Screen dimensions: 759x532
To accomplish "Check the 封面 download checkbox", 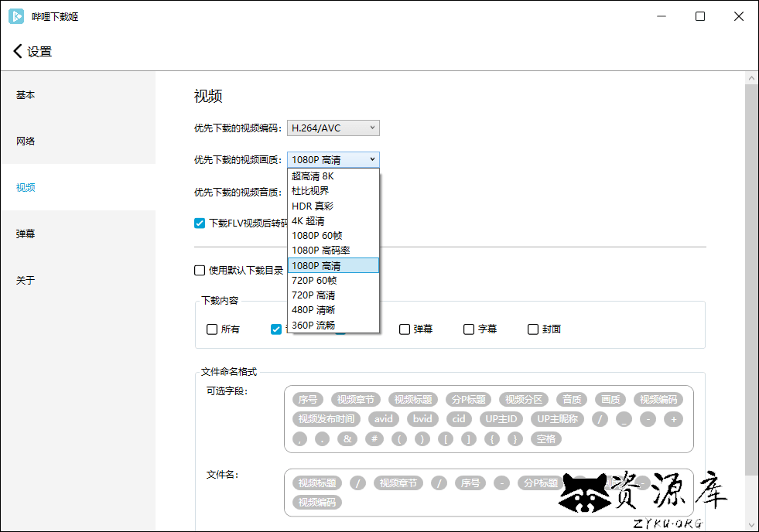I will 533,329.
